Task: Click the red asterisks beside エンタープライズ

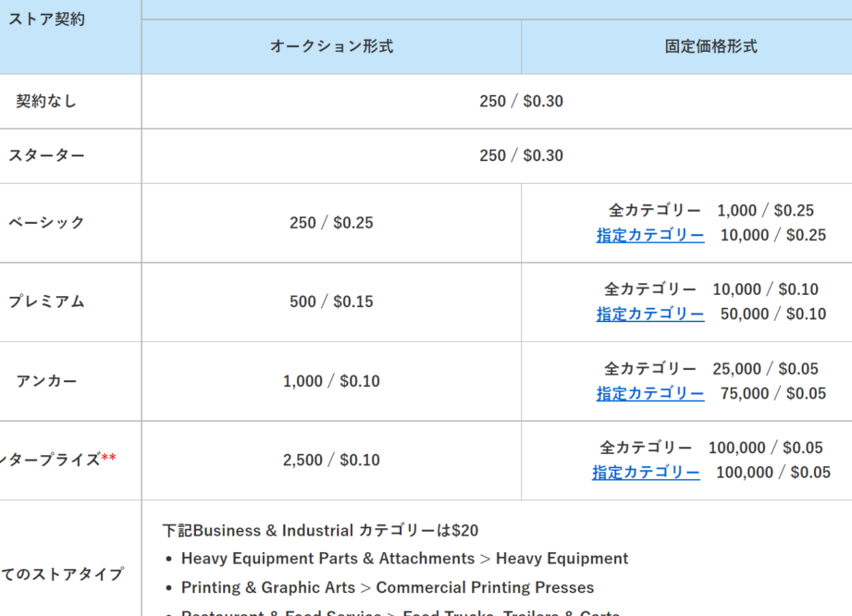Action: [108, 457]
